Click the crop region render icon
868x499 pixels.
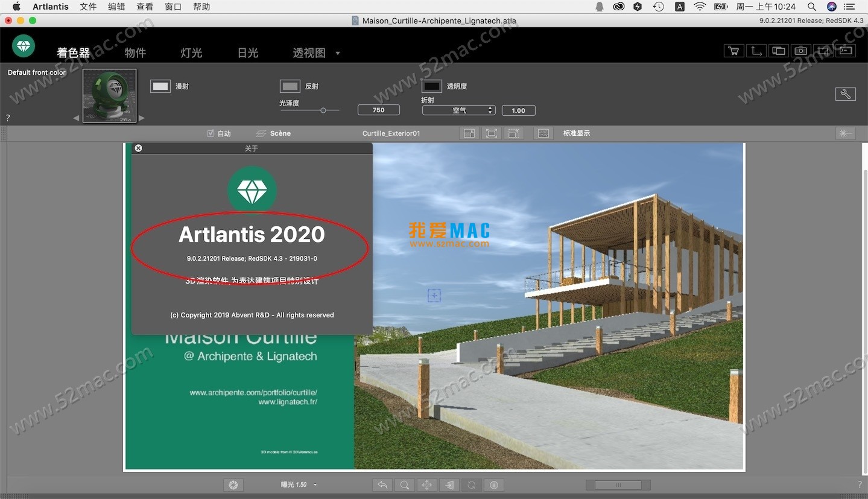[823, 51]
